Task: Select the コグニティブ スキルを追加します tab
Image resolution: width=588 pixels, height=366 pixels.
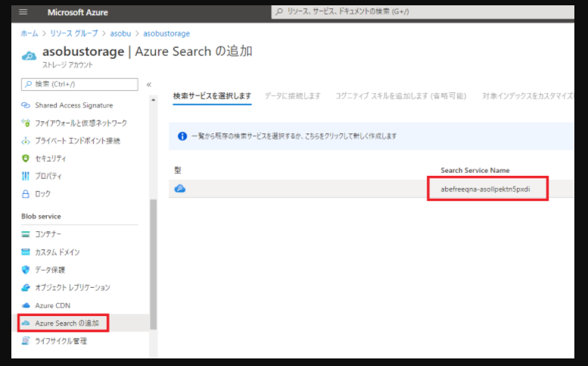Action: pyautogui.click(x=400, y=96)
